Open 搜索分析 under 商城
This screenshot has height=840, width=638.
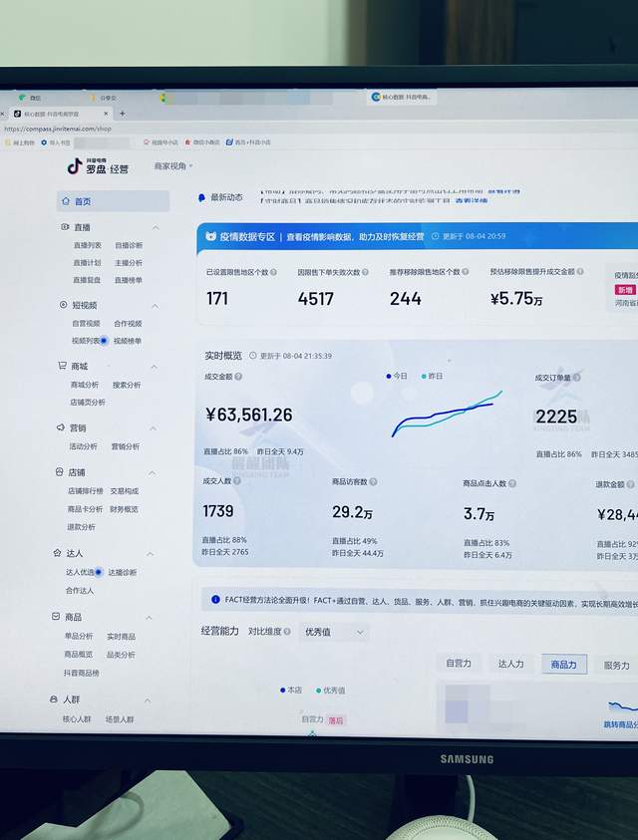tap(127, 386)
